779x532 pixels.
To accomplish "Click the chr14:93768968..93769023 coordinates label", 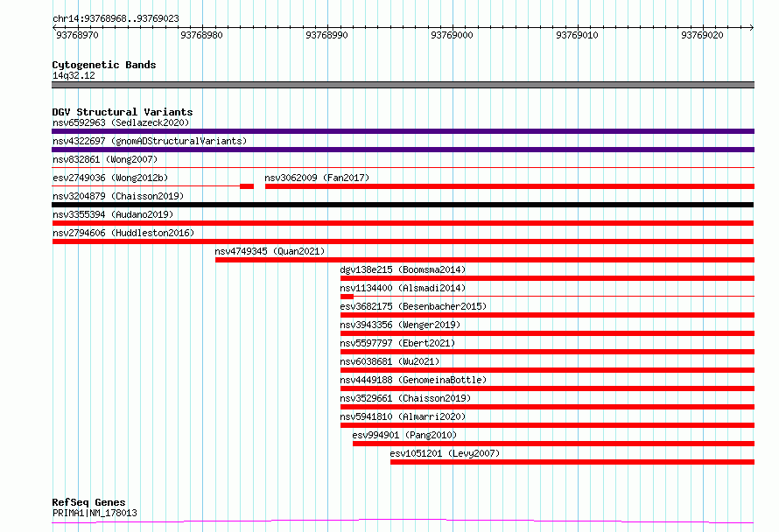I will click(116, 19).
